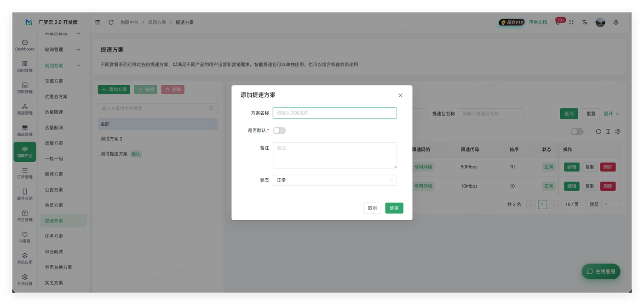Open 资金管理 in the left rail
The image size is (644, 305).
point(25,216)
